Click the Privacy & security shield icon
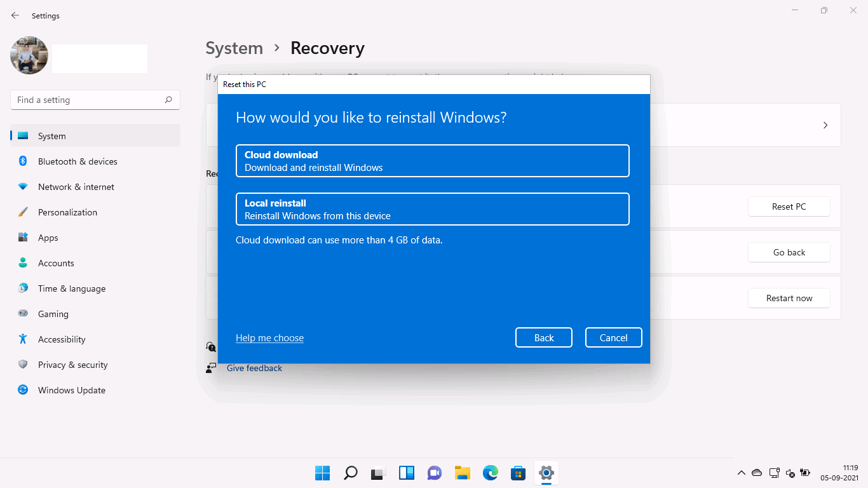This screenshot has height=488, width=868. 23,365
